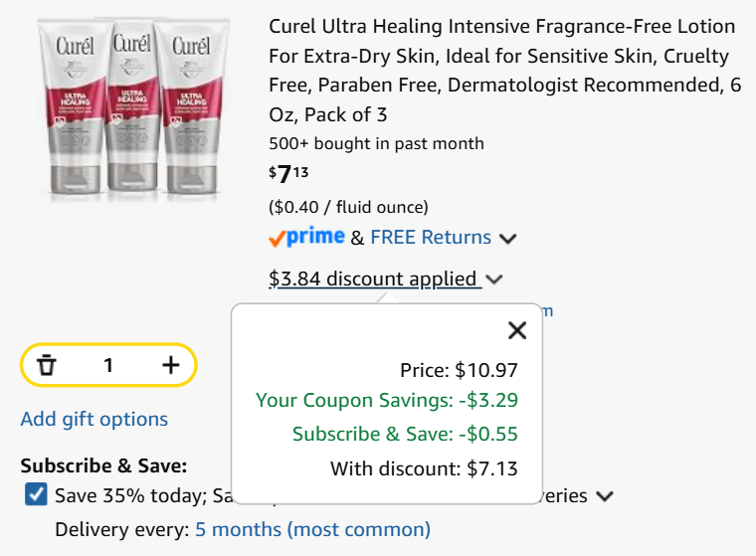756x556 pixels.
Task: Increase quantity with the plus icon
Action: [x=171, y=365]
